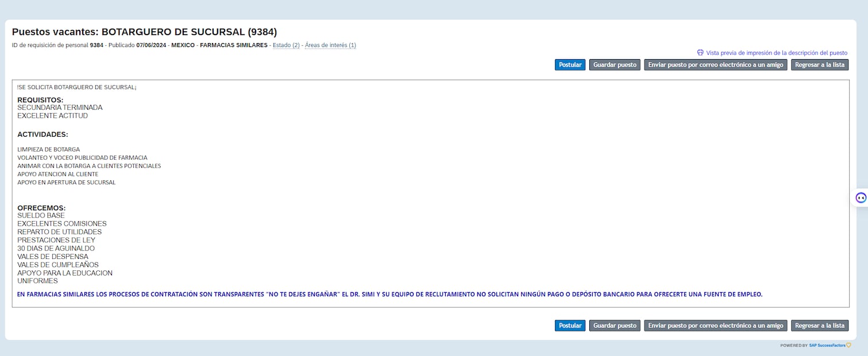Click the LIMPIEZA DE BOTARGA line
This screenshot has height=356, width=868.
coord(48,149)
